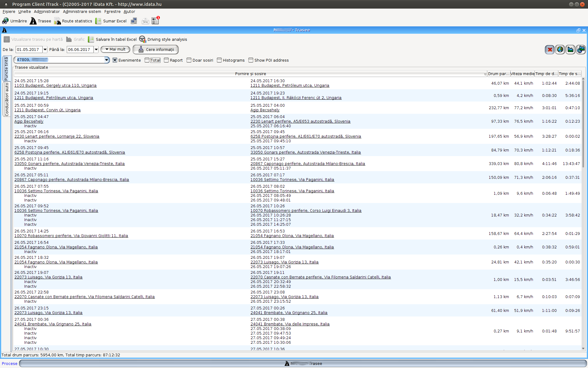This screenshot has width=588, height=368.
Task: Open the Administrare sistem menu
Action: tap(82, 12)
